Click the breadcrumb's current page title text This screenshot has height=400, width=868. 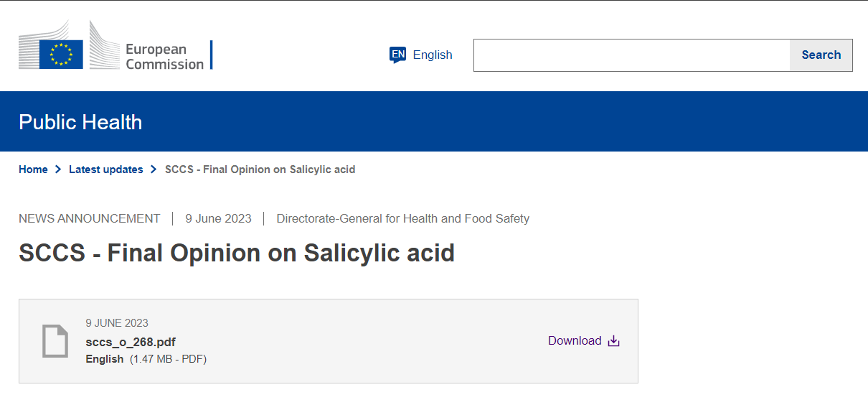pyautogui.click(x=260, y=169)
